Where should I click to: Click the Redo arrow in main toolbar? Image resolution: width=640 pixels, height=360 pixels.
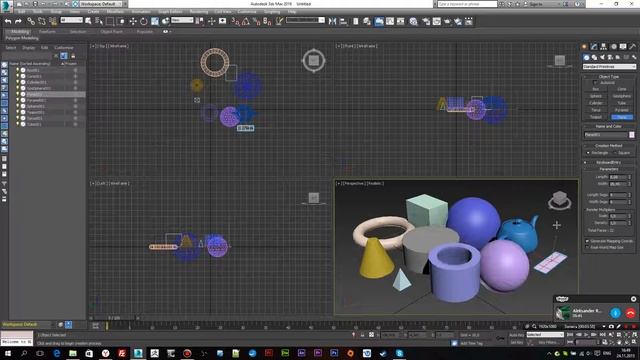coord(18,21)
